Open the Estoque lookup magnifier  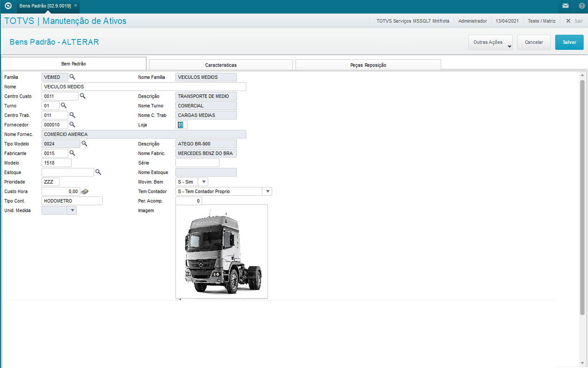(x=98, y=172)
